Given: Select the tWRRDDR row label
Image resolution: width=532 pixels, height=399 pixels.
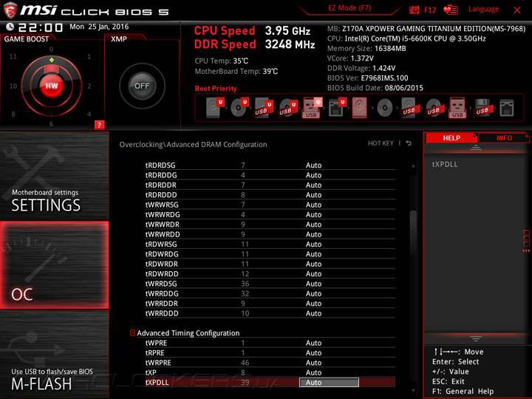Looking at the screenshot, I should pyautogui.click(x=162, y=303).
